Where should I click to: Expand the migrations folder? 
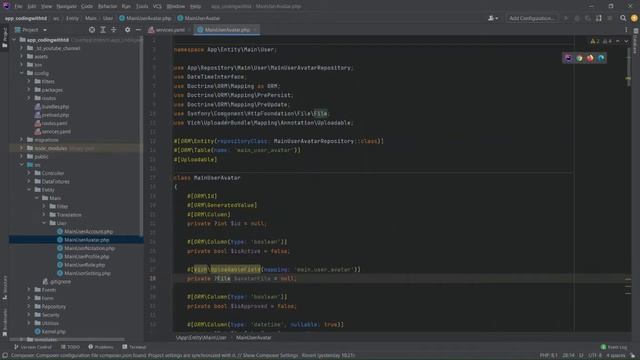[x=22, y=140]
